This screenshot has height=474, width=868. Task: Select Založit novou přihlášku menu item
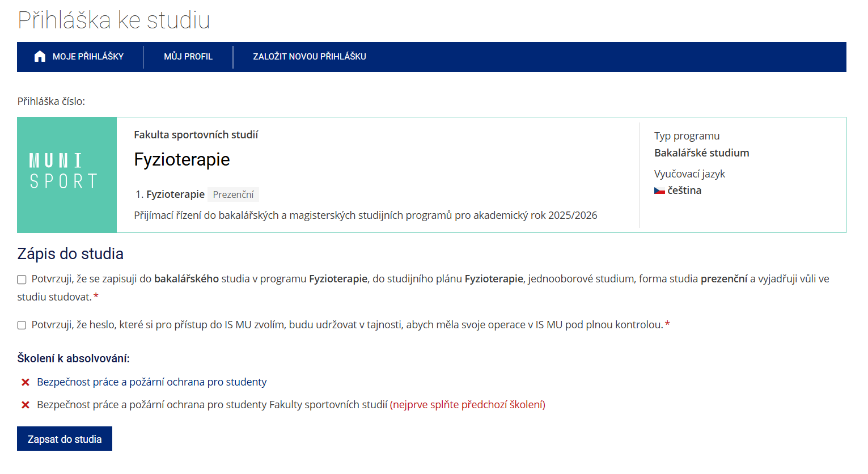pos(310,57)
